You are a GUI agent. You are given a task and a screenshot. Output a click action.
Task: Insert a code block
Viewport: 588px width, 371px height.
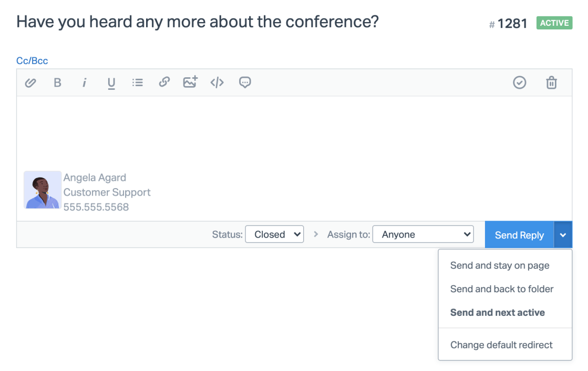tap(217, 83)
